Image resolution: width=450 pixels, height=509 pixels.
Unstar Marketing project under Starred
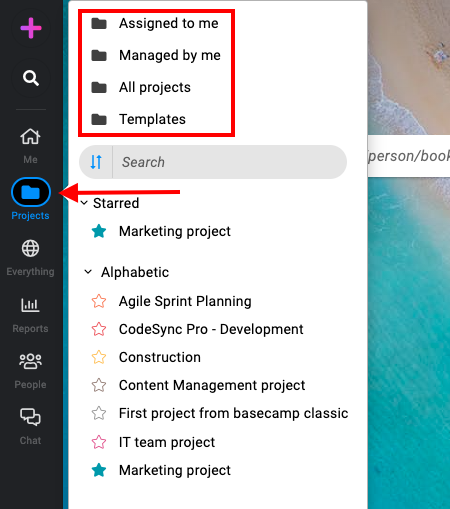[x=99, y=231]
